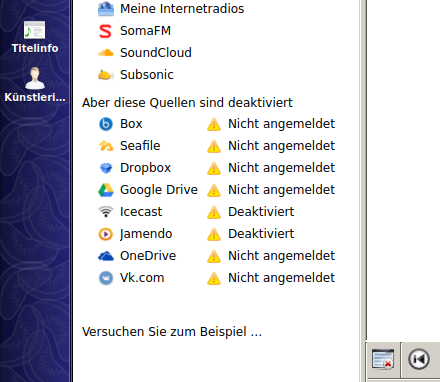Click the warning icon beside Google Drive
The height and width of the screenshot is (382, 440).
[x=214, y=190]
